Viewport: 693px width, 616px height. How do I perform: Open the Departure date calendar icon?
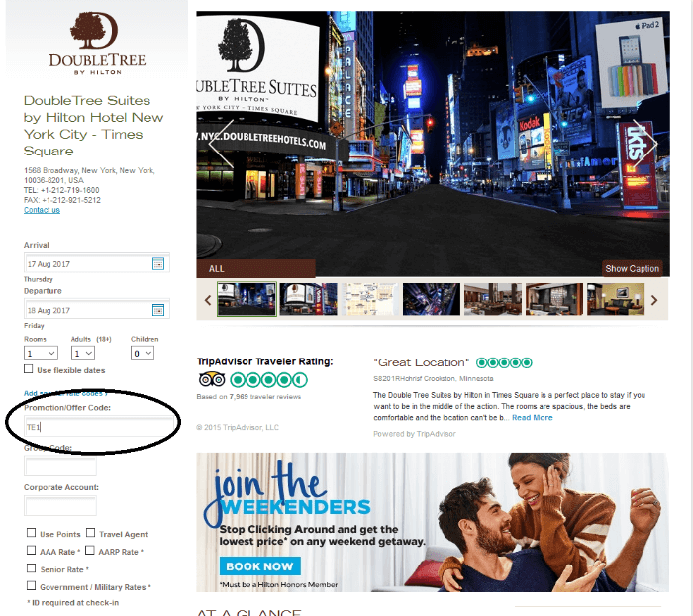[x=158, y=310]
